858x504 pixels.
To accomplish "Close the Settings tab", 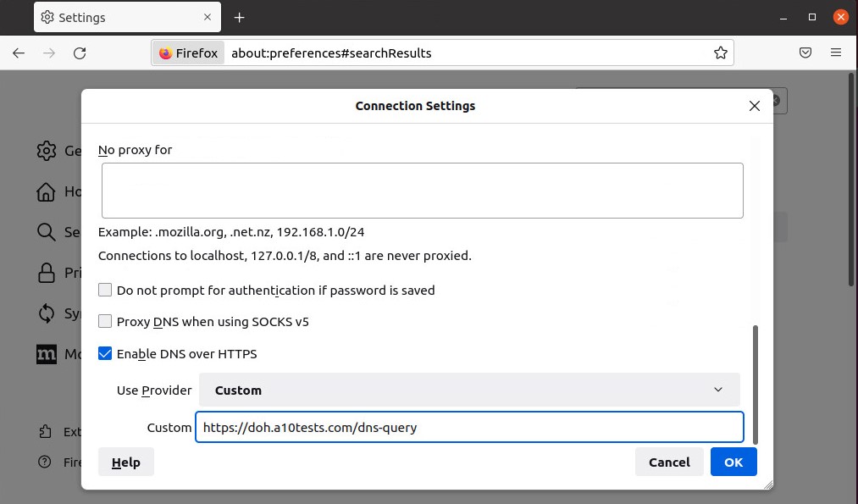I will click(x=208, y=17).
